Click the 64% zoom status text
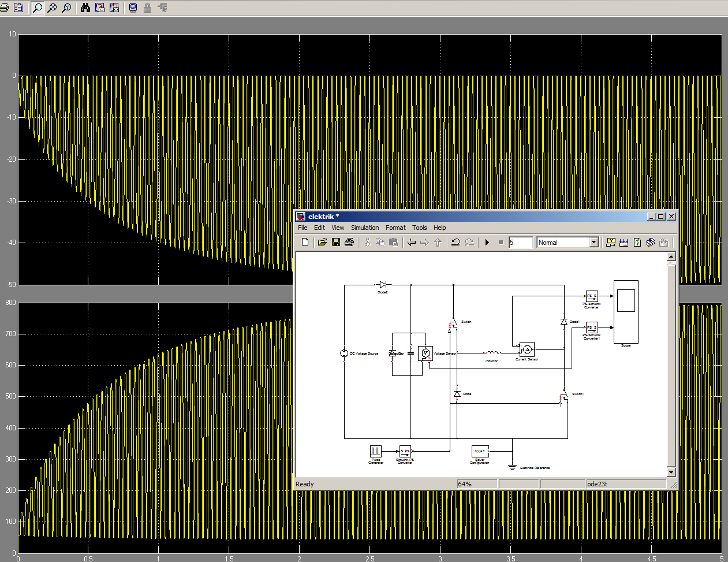The width and height of the screenshot is (728, 562). (x=465, y=484)
